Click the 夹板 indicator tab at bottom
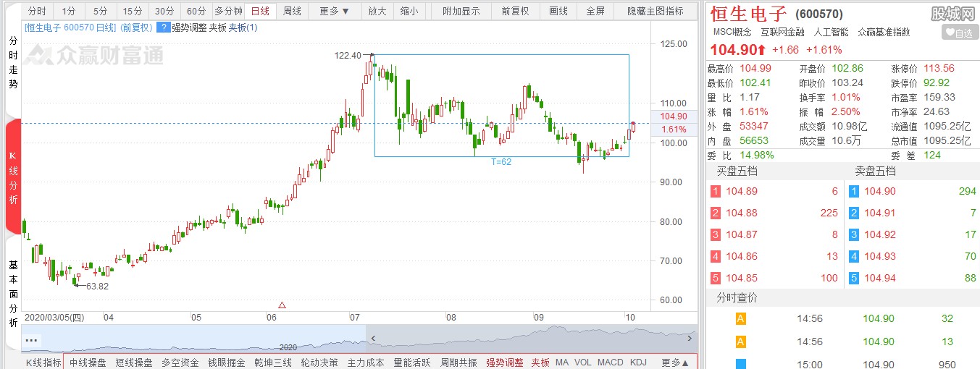Image resolution: width=980 pixels, height=369 pixels. [540, 362]
